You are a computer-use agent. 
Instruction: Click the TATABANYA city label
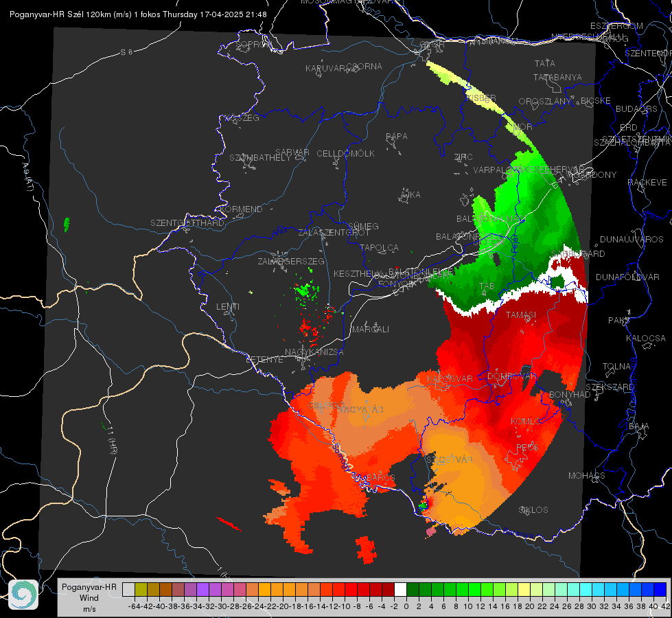pyautogui.click(x=557, y=78)
